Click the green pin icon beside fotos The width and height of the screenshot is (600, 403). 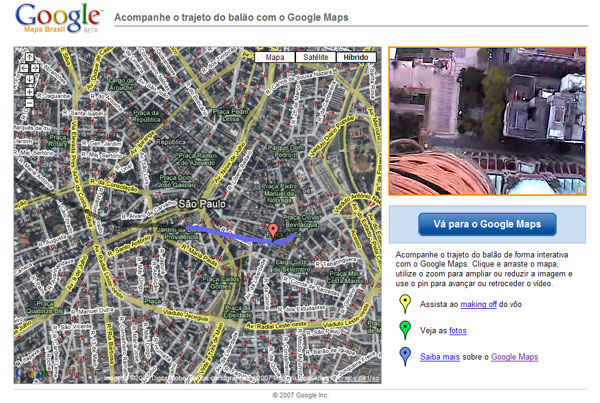(x=404, y=330)
